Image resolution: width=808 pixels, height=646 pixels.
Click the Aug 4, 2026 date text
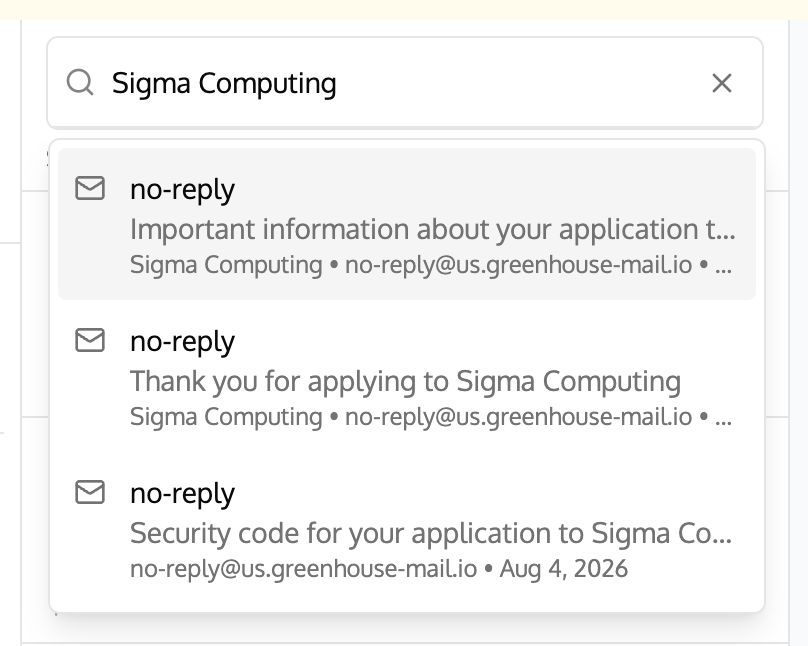564,569
